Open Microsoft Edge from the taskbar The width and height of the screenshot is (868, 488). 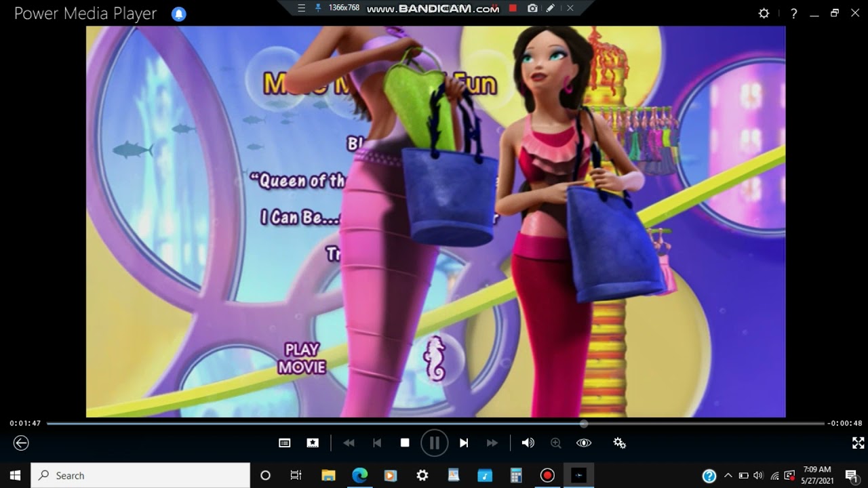click(359, 476)
